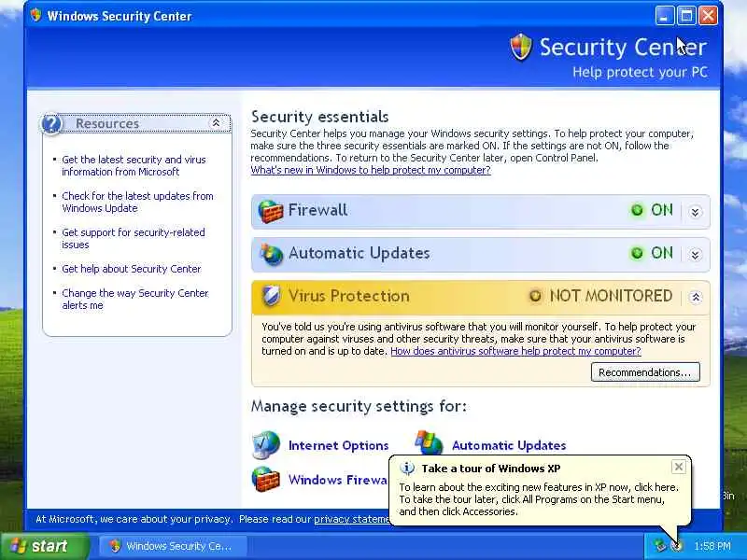
Task: Click the Help protect your PC tagline
Action: [640, 73]
